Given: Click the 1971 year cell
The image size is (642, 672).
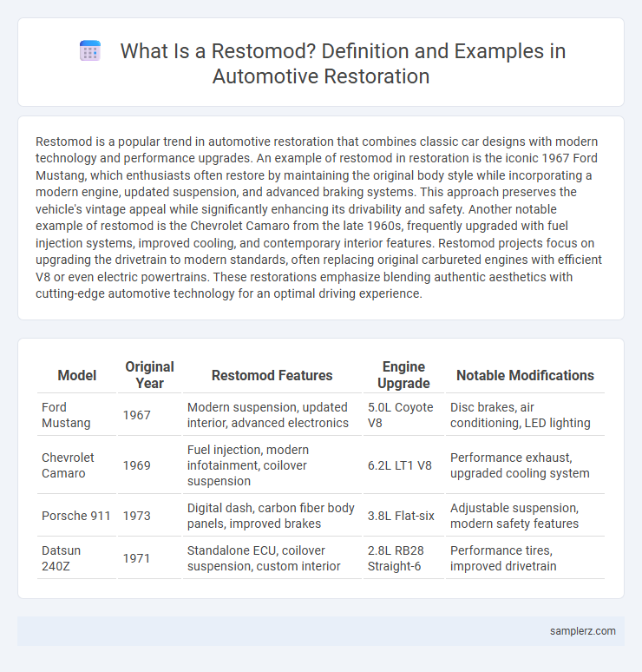Looking at the screenshot, I should click(x=149, y=558).
